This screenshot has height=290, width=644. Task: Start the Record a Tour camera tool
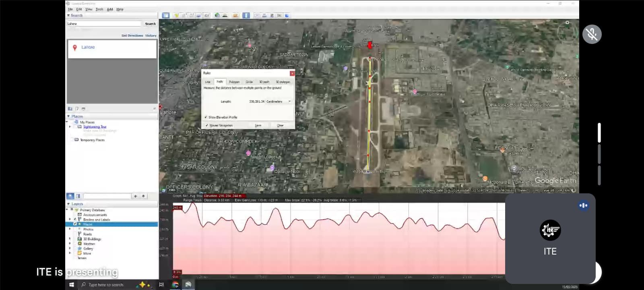tap(206, 15)
